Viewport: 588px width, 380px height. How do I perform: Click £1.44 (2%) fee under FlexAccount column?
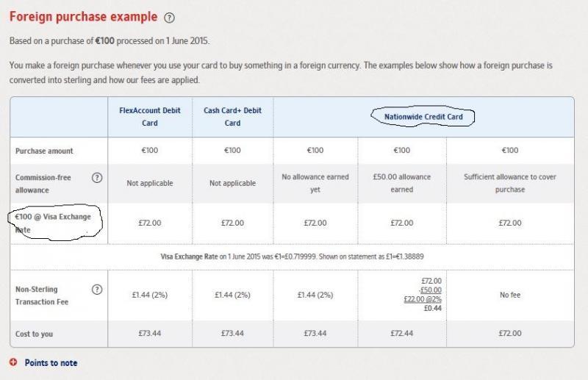(x=150, y=295)
